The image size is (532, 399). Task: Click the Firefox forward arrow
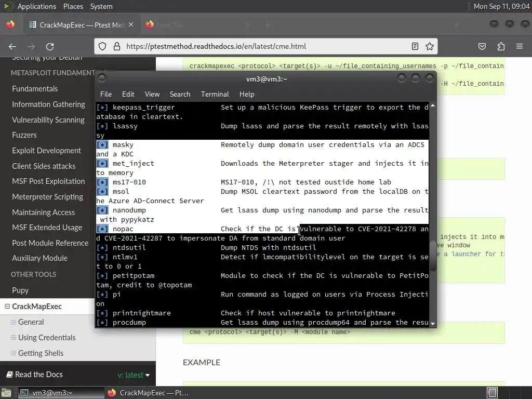coord(31,46)
